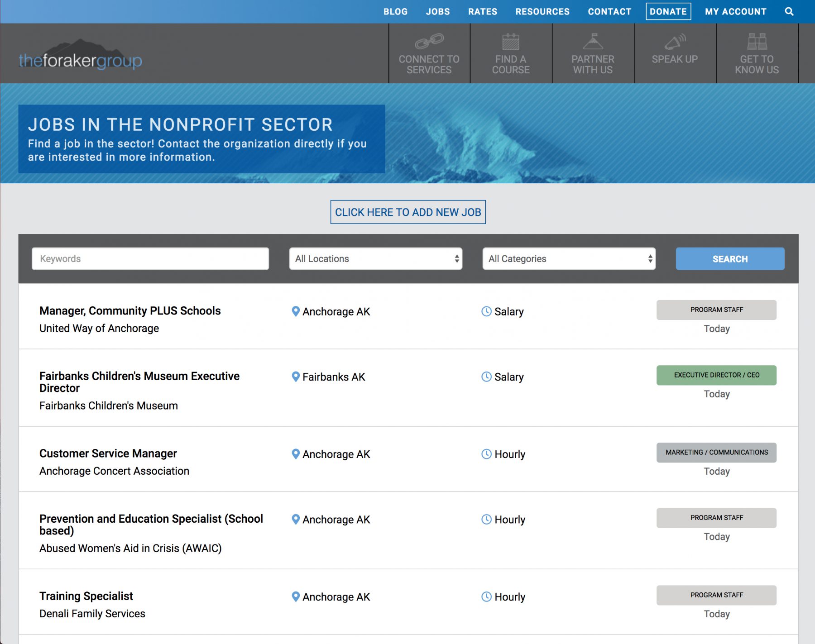
Task: Go to Jobs in top navigation
Action: 438,12
